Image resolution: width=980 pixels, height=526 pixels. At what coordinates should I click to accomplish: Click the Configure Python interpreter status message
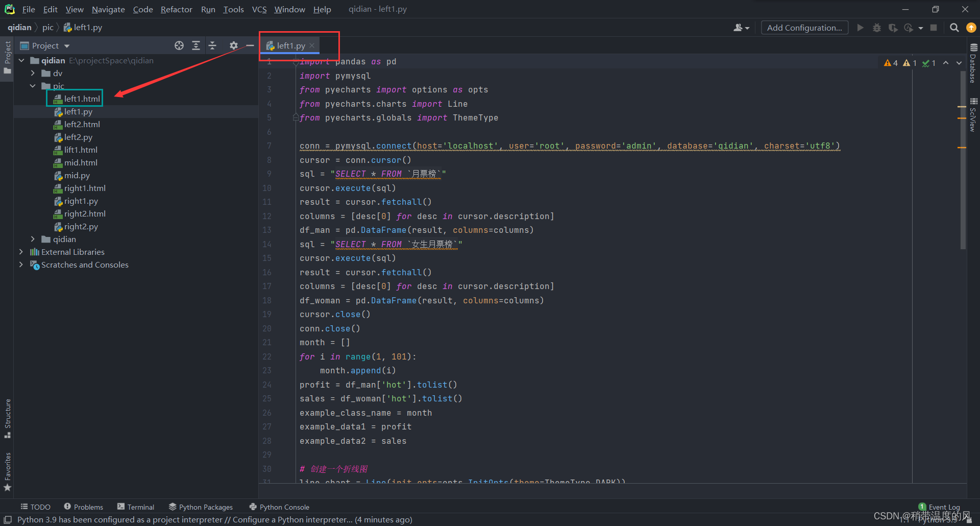point(214,519)
